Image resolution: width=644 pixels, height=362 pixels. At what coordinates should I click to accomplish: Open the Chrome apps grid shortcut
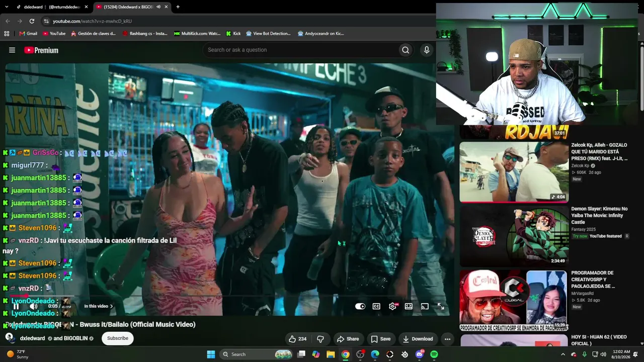pyautogui.click(x=7, y=34)
